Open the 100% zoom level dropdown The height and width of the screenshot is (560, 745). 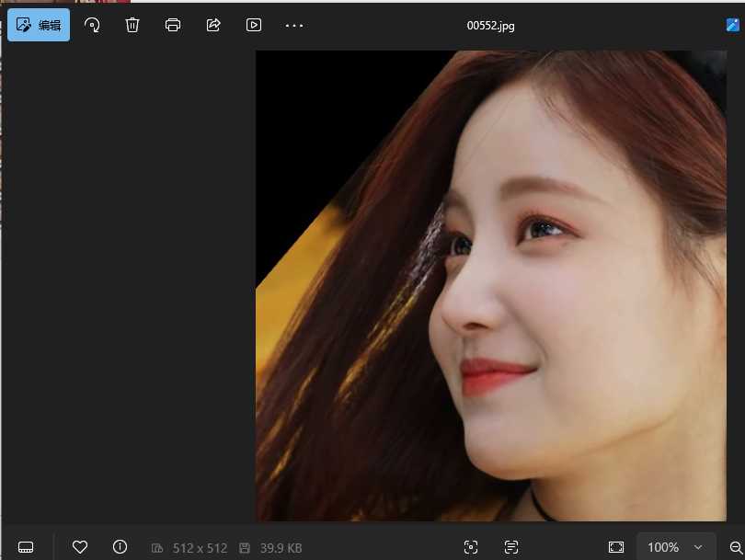676,547
